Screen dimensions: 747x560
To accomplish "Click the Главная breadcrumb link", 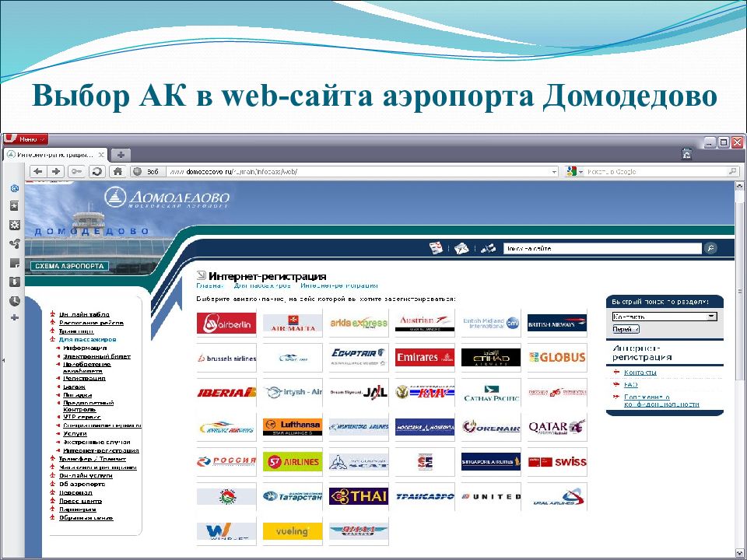I will [210, 285].
